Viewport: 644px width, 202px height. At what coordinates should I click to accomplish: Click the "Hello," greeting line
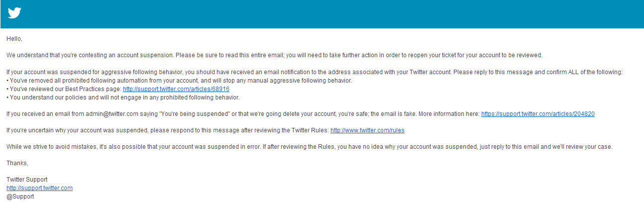(14, 39)
